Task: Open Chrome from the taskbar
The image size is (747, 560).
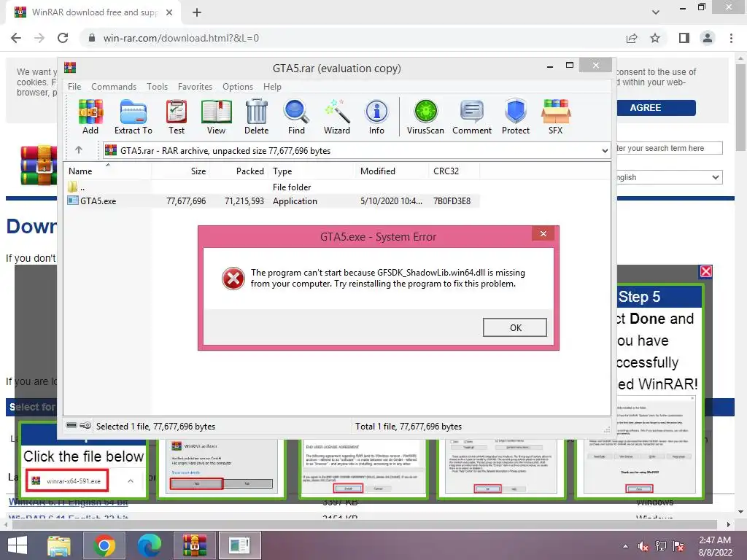Action: (104, 545)
